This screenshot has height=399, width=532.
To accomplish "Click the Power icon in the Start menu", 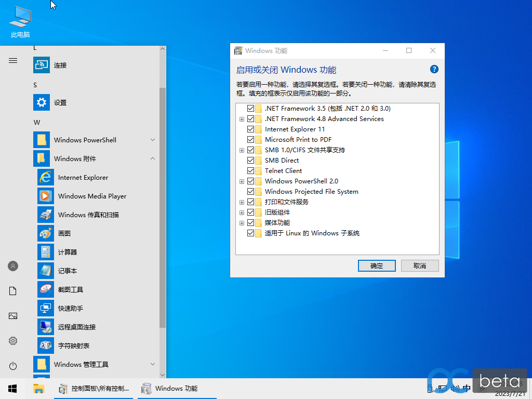I will (13, 366).
